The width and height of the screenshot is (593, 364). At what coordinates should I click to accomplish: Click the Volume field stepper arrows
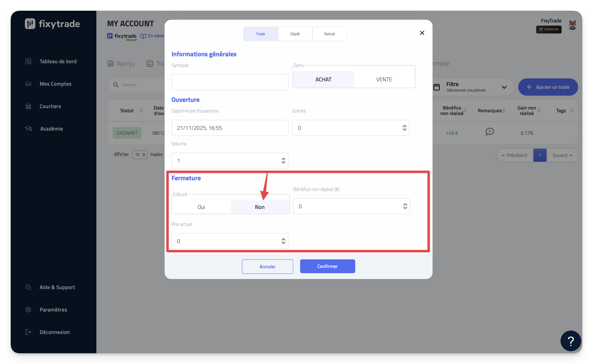tap(283, 161)
